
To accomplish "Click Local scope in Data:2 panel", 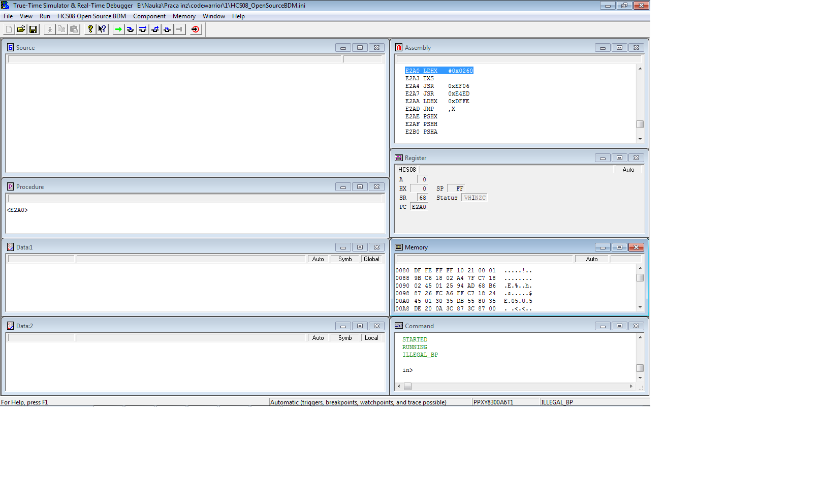I will [x=371, y=338].
